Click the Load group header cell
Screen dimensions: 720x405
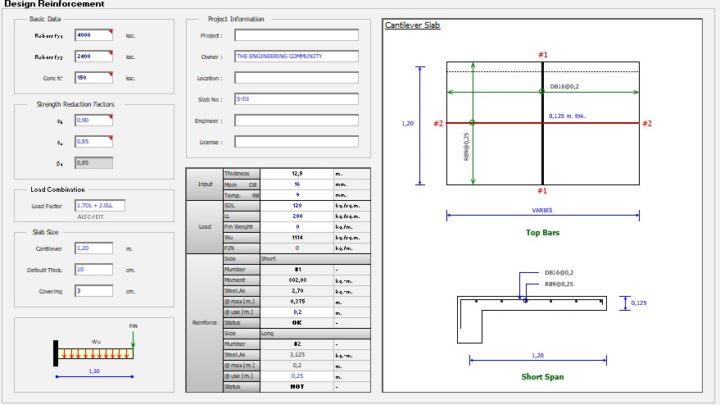pyautogui.click(x=205, y=227)
